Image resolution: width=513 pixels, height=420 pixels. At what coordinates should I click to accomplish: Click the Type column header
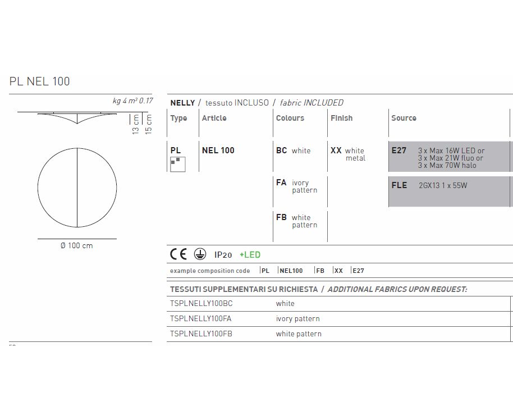tap(178, 118)
